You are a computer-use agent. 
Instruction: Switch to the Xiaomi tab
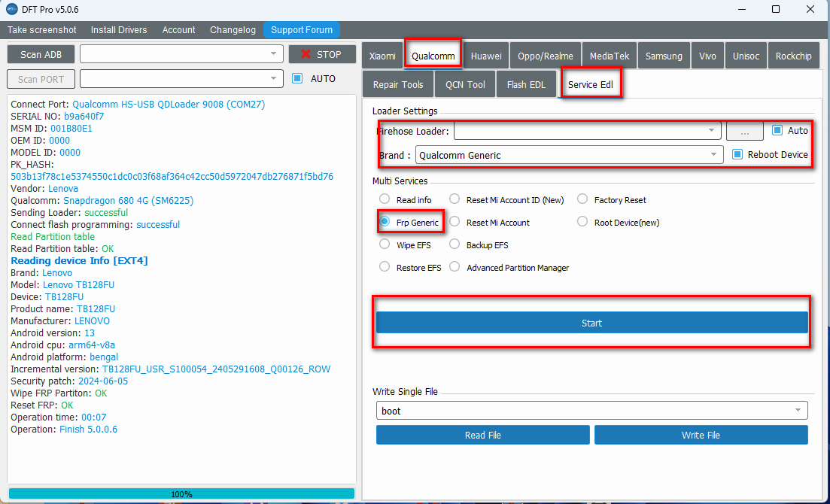(382, 56)
